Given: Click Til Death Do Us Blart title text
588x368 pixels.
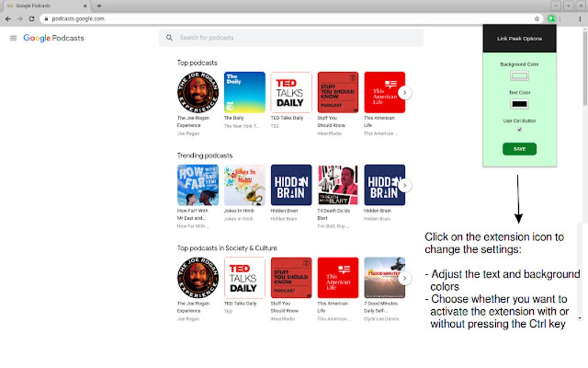Looking at the screenshot, I should (334, 214).
